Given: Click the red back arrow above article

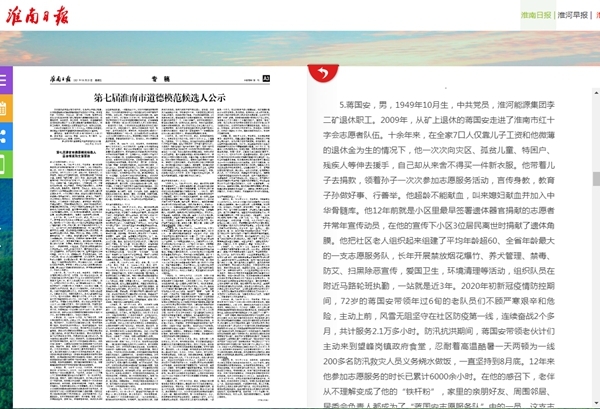Looking at the screenshot, I should 322,72.
